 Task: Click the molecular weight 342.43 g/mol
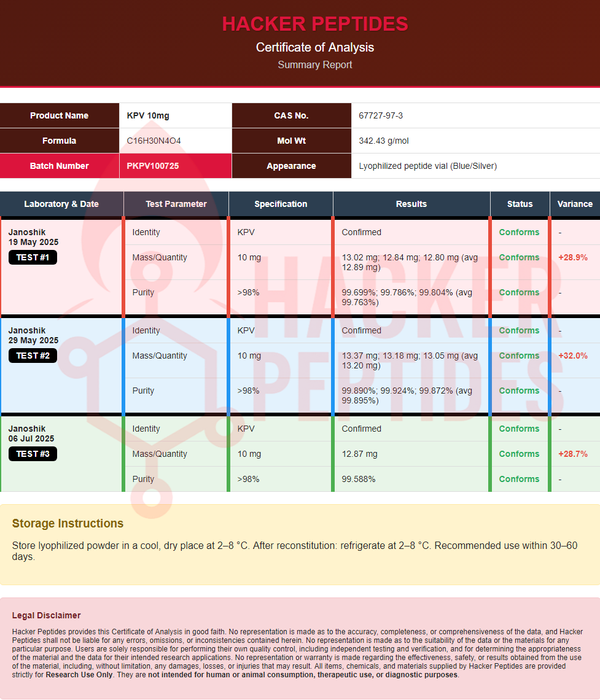(383, 141)
